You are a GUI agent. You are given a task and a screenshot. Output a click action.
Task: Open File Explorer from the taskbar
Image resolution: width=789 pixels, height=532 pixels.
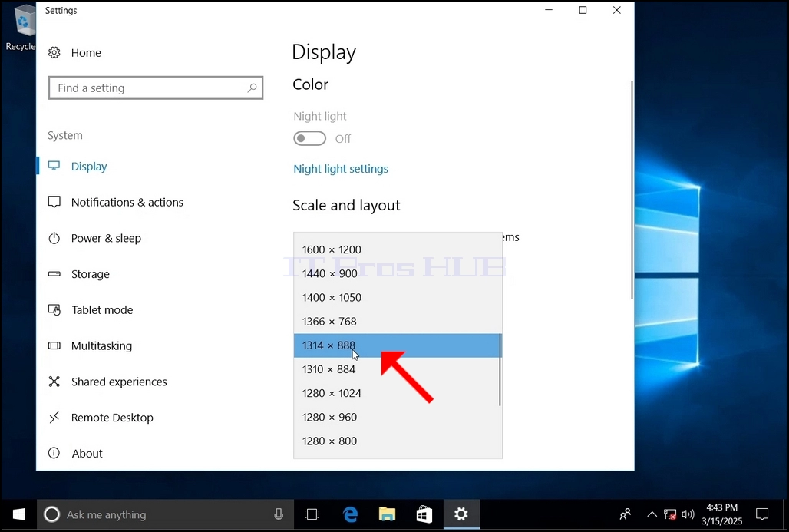[387, 514]
